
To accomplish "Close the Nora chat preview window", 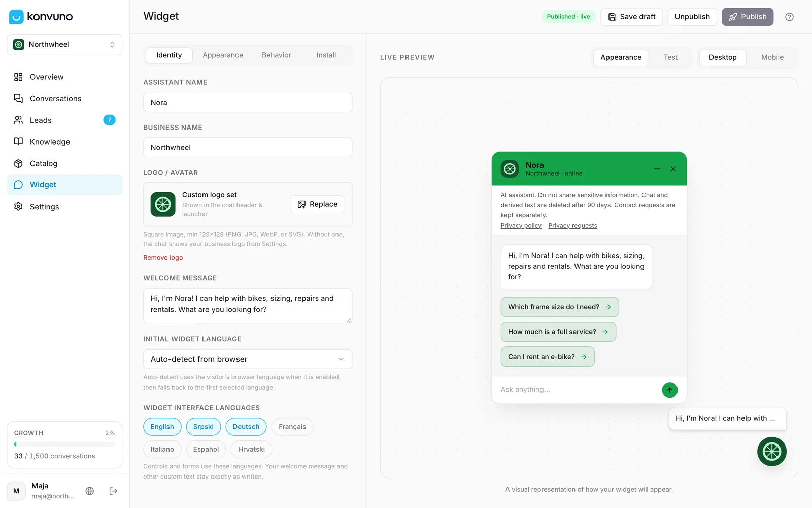I will click(x=673, y=169).
